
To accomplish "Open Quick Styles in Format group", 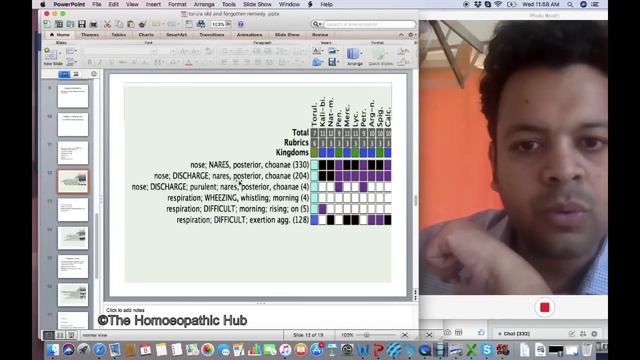I will click(380, 56).
